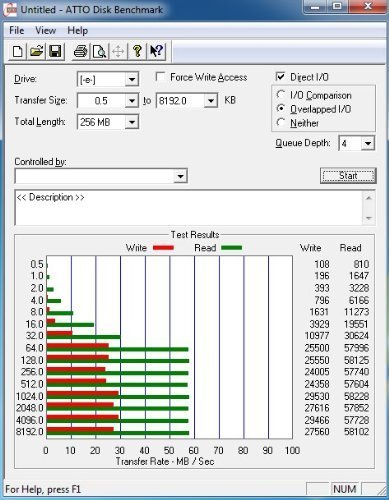Click the Start button
Viewport: 389px width, 500px height.
click(348, 176)
